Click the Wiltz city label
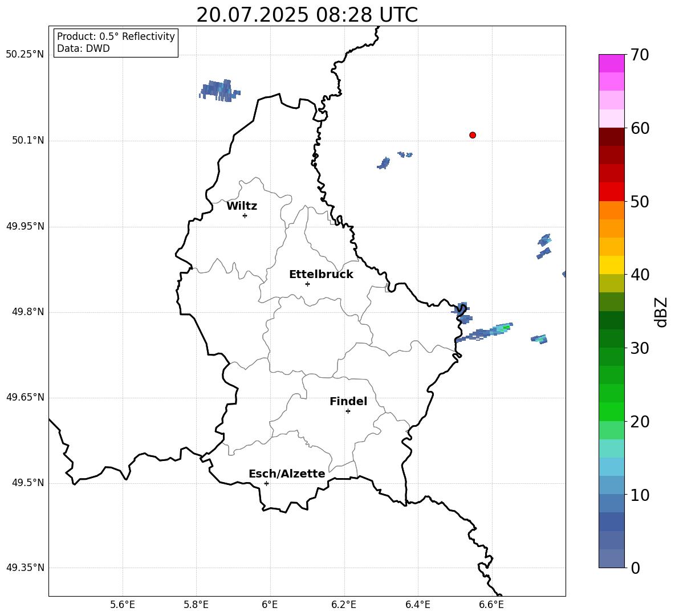This screenshot has height=616, width=675. click(242, 206)
